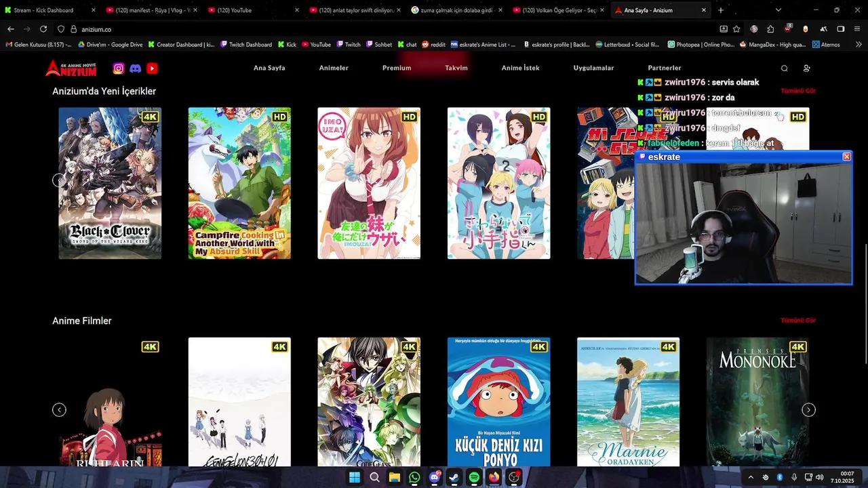Viewport: 868px width, 488px height.
Task: Open the Animeler menu item
Action: pos(334,68)
